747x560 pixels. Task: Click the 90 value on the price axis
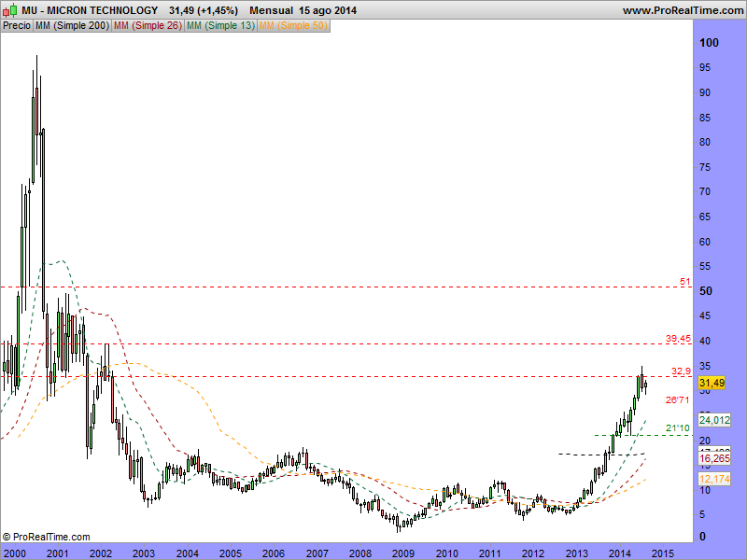click(x=705, y=92)
